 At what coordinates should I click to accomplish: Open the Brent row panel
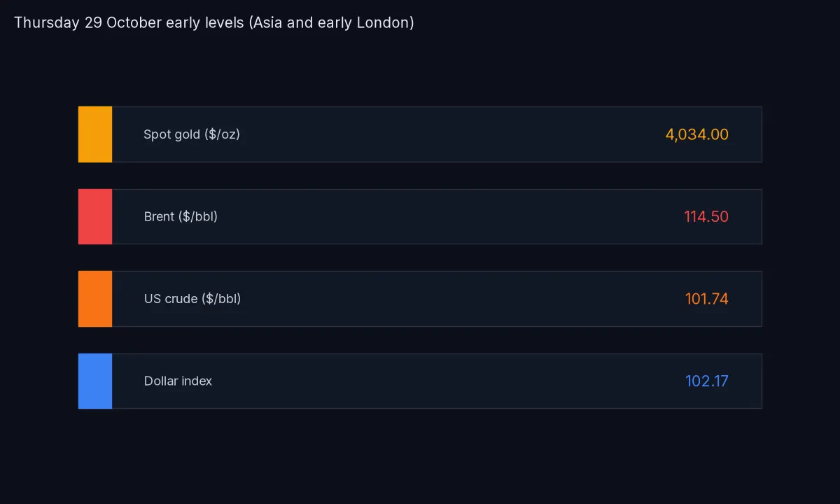point(420,216)
